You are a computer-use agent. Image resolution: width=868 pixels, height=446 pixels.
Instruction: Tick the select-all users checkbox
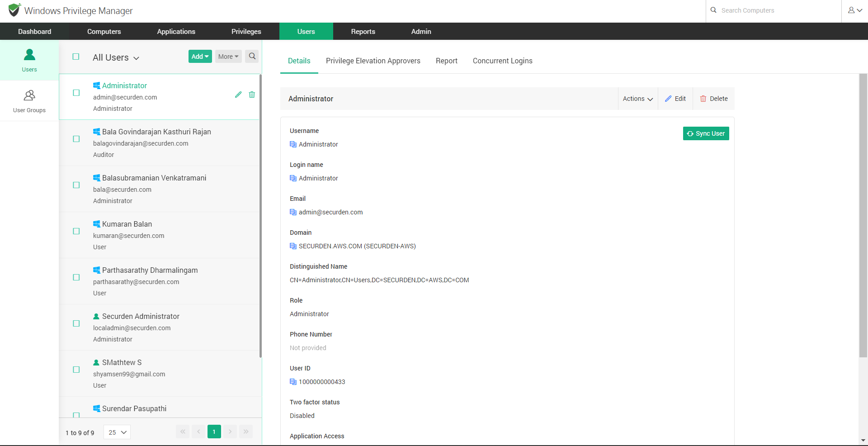pos(75,57)
